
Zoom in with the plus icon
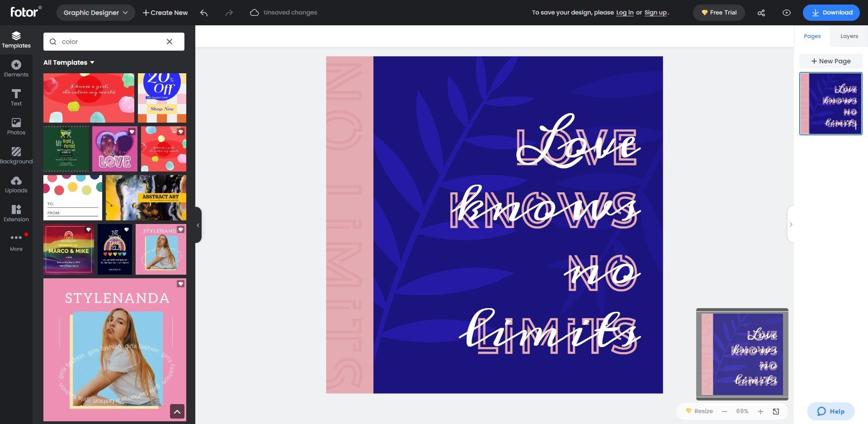click(x=760, y=411)
